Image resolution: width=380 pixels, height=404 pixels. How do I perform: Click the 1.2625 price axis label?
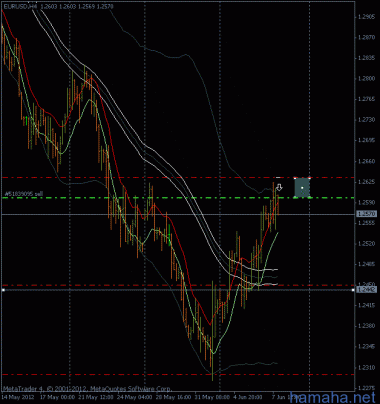click(366, 182)
